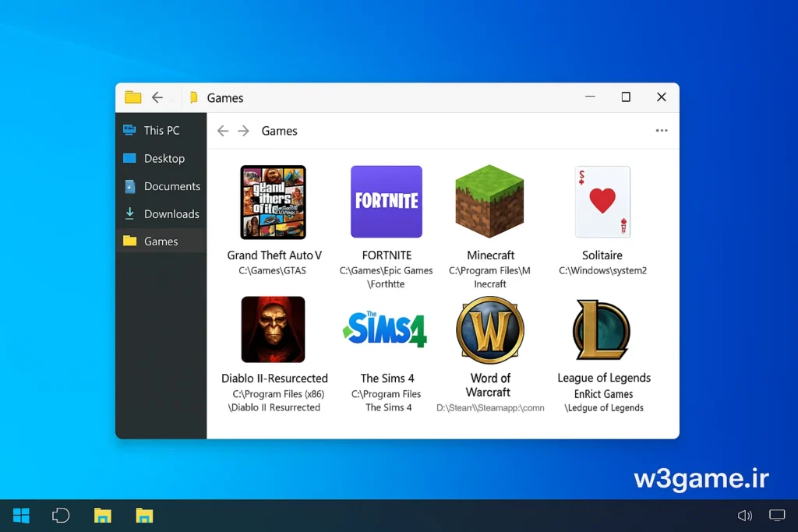Select Games label in navigation pane
Screen dimensions: 798x532
click(161, 241)
